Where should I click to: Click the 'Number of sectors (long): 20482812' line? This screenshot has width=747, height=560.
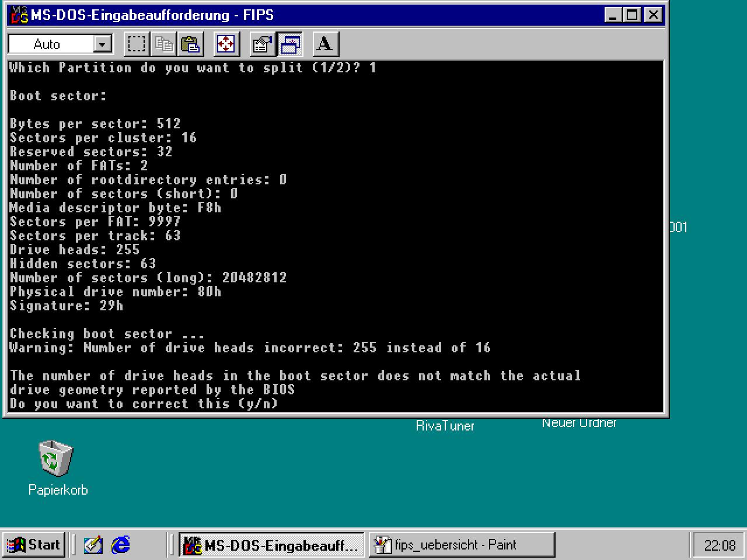(148, 278)
